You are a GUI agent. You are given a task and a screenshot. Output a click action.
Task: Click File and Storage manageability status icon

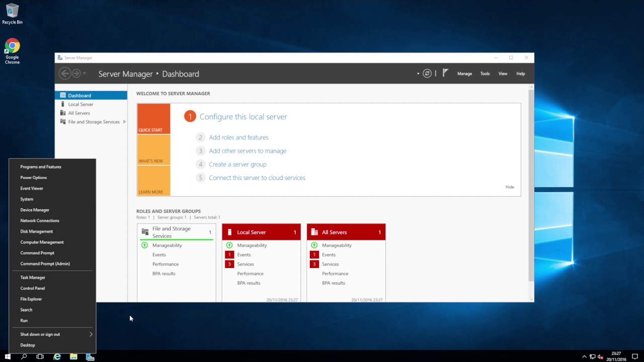pos(144,245)
